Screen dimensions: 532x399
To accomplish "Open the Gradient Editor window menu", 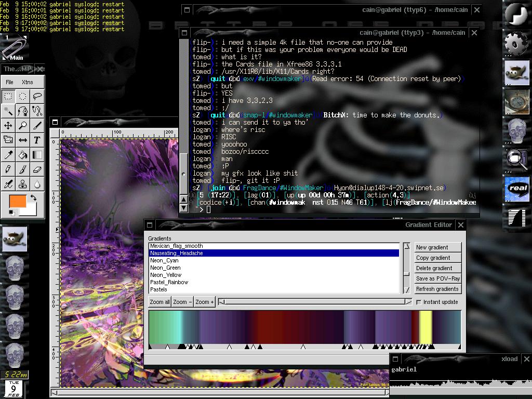I will tap(150, 225).
